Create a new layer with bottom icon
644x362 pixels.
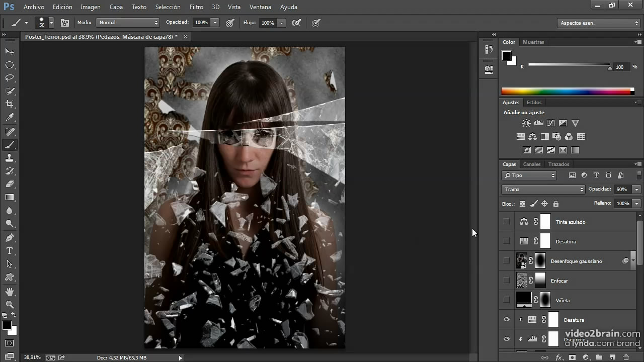tap(612, 357)
